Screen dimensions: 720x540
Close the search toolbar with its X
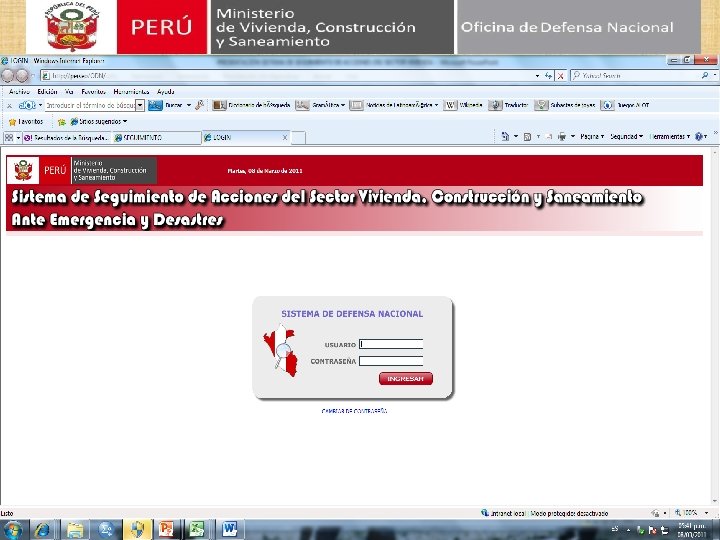[x=9, y=106]
